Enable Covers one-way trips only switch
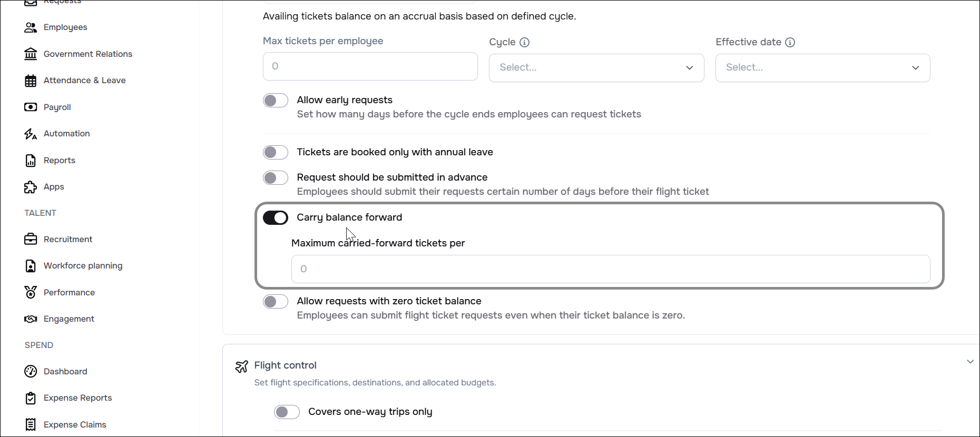The height and width of the screenshot is (437, 980). pos(287,412)
